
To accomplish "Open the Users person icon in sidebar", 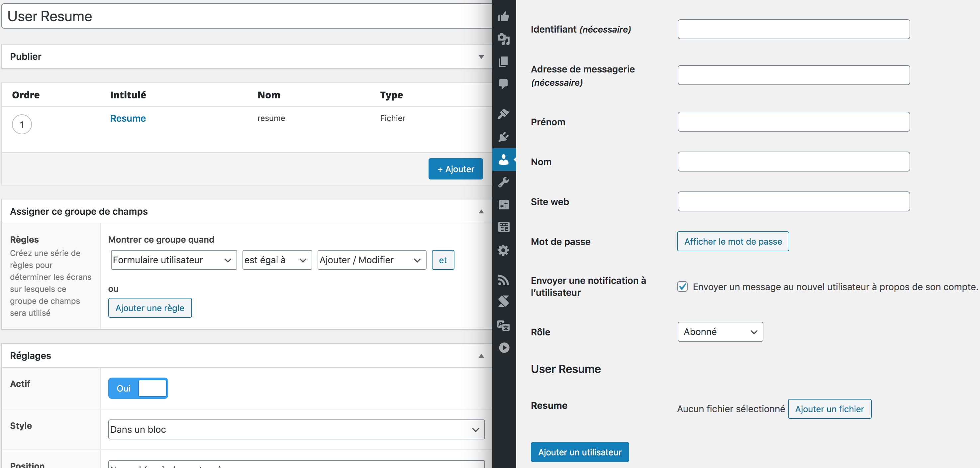I will (504, 159).
